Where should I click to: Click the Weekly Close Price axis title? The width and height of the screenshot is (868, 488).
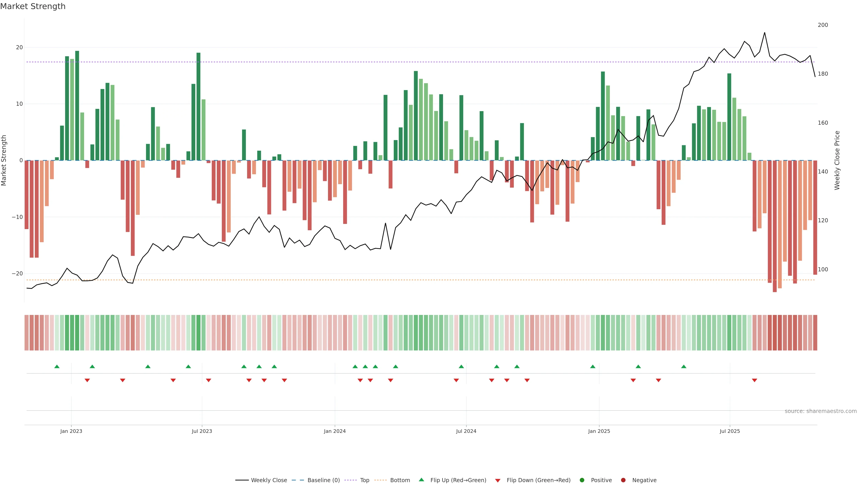pyautogui.click(x=837, y=160)
